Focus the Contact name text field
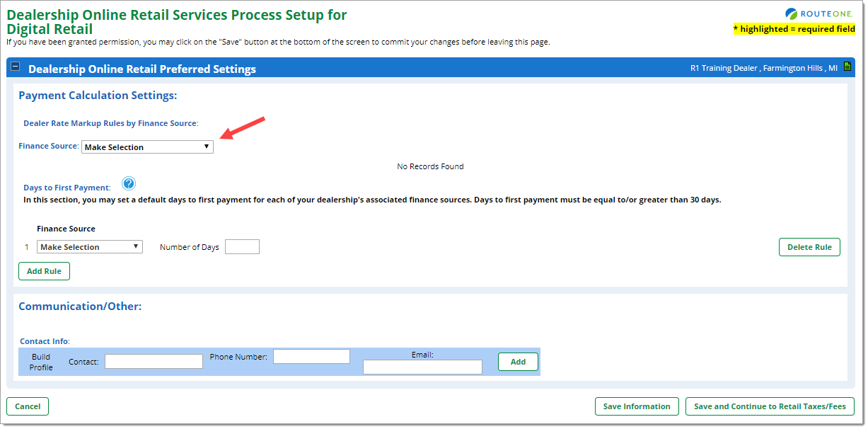This screenshot has height=429, width=868. 154,362
